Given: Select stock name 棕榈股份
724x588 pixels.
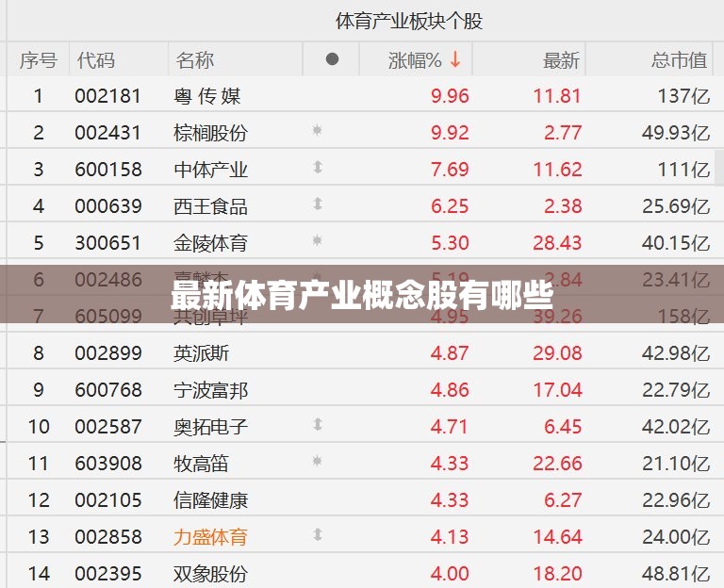Looking at the screenshot, I should (x=210, y=133).
